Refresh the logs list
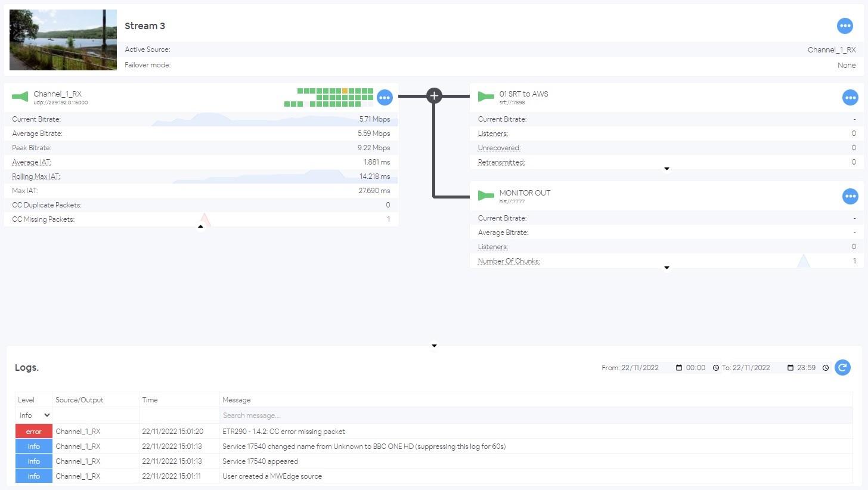This screenshot has width=868, height=490. tap(842, 368)
